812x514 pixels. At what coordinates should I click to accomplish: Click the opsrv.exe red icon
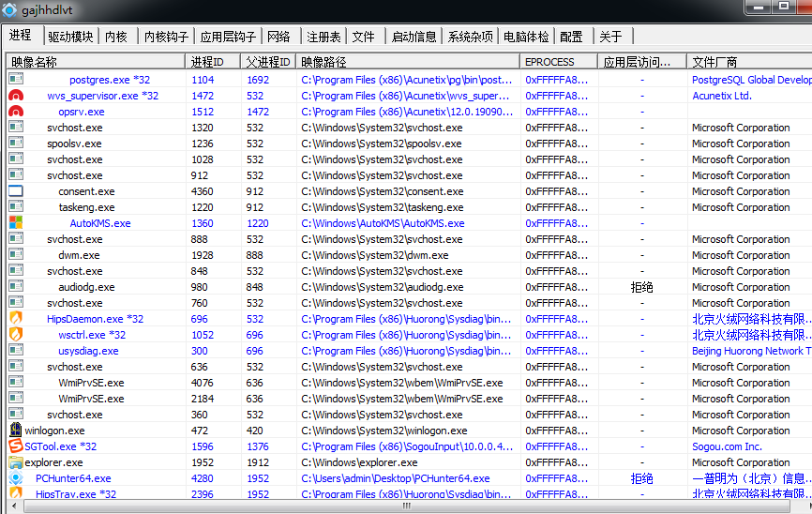(x=16, y=112)
